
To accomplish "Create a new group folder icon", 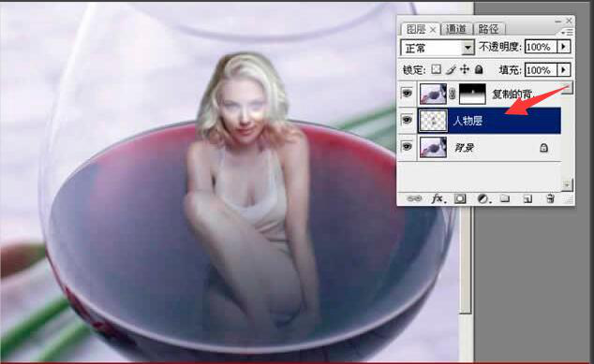I will (505, 198).
